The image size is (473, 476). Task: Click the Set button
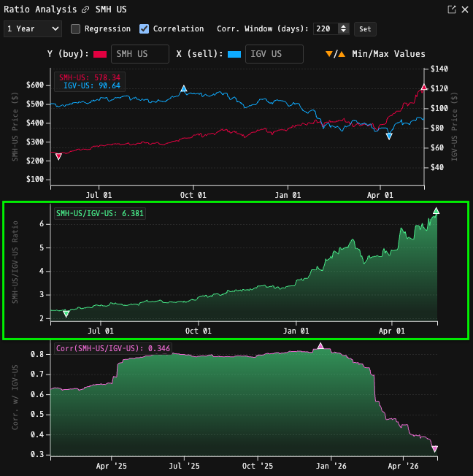point(365,29)
